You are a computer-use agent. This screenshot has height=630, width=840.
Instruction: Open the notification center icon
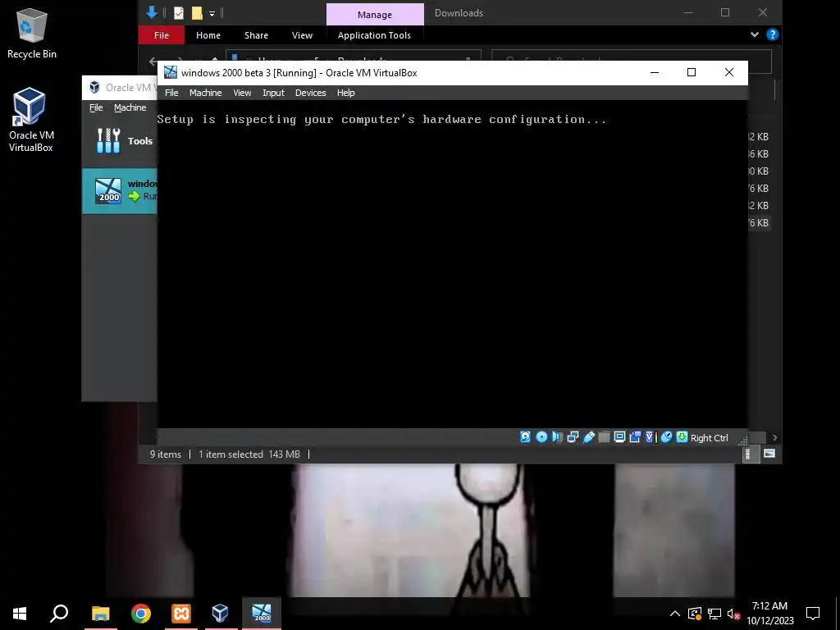click(x=813, y=614)
